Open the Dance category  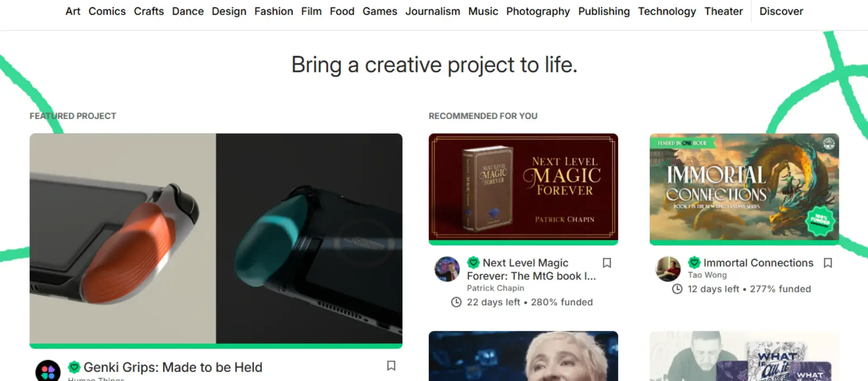point(188,11)
